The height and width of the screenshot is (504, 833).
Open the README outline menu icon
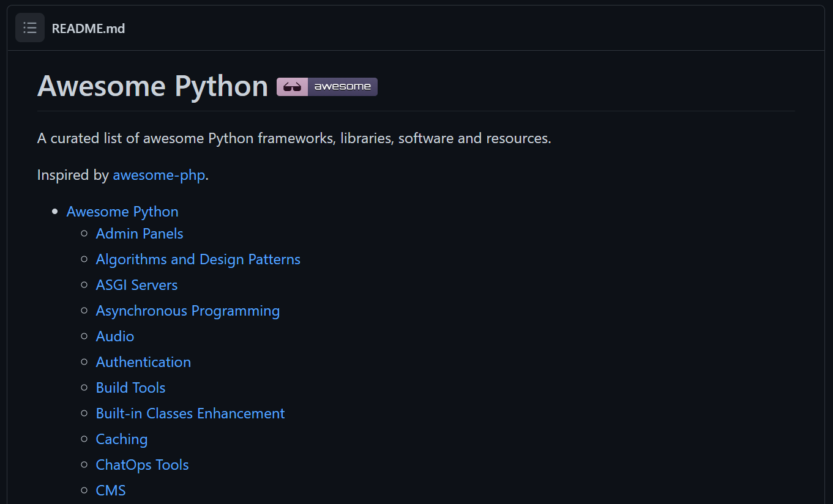coord(30,28)
